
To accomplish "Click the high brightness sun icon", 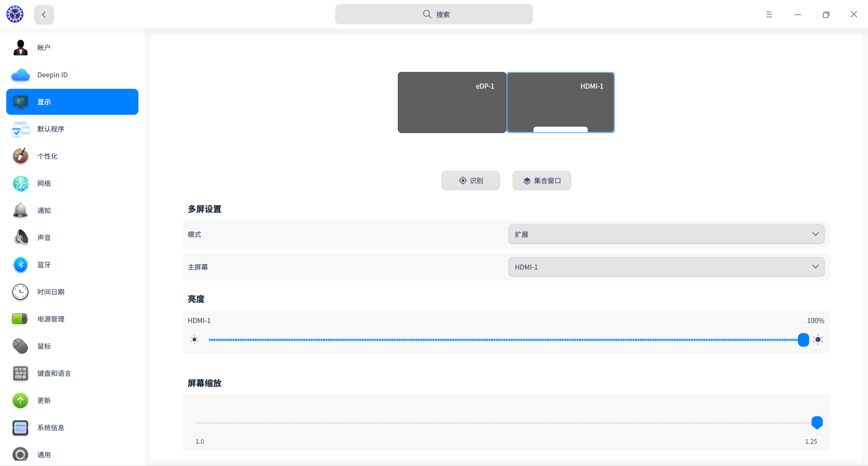I will (818, 339).
